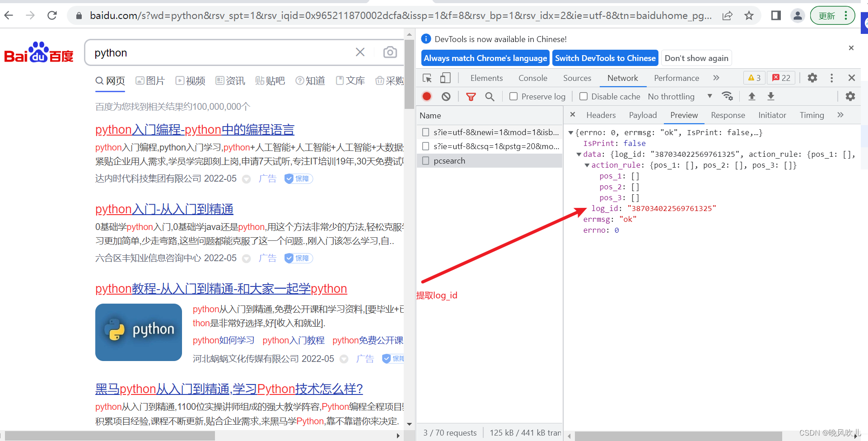
Task: Check the pcsearch request checkbox
Action: [425, 160]
